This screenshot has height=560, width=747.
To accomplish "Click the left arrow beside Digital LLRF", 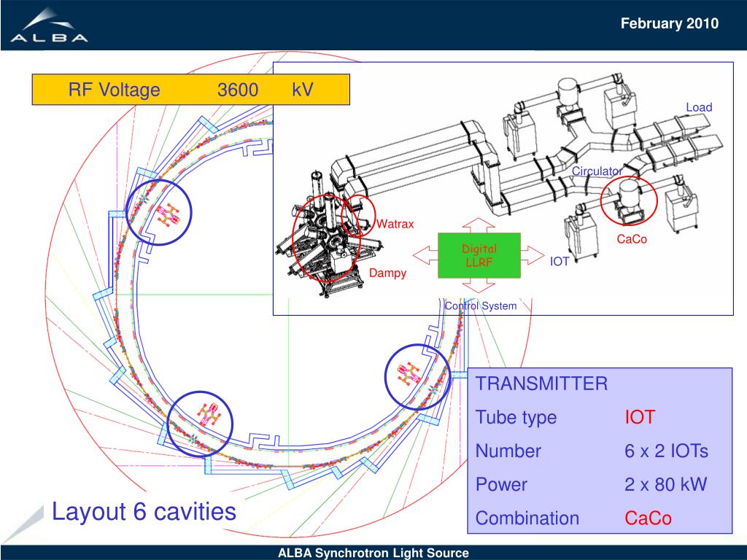I will pyautogui.click(x=425, y=255).
